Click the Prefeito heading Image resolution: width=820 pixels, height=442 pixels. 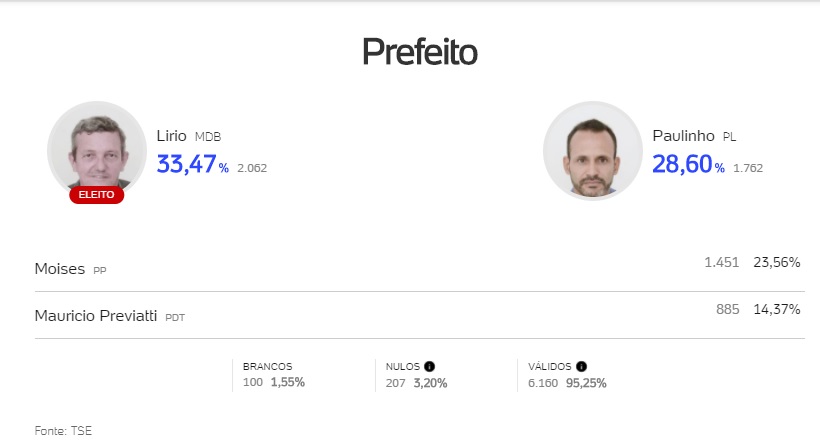coord(419,53)
